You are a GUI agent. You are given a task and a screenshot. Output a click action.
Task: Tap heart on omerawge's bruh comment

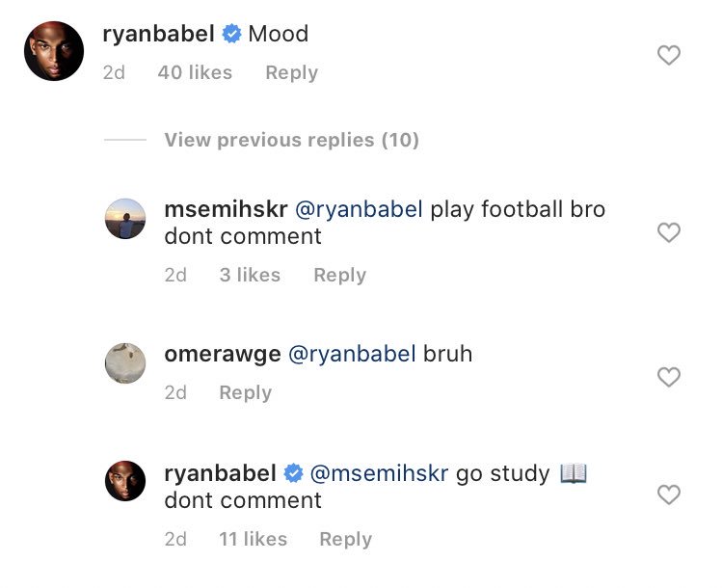click(x=669, y=377)
